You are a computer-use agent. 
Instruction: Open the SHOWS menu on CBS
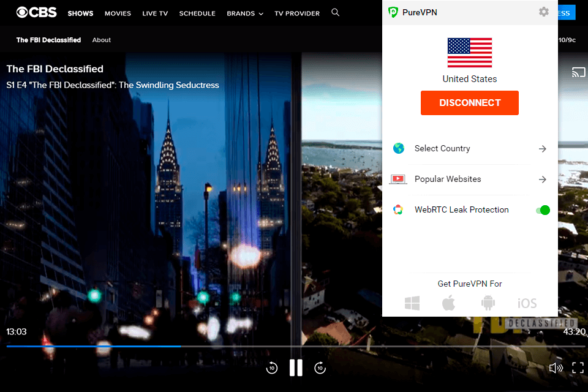click(80, 13)
